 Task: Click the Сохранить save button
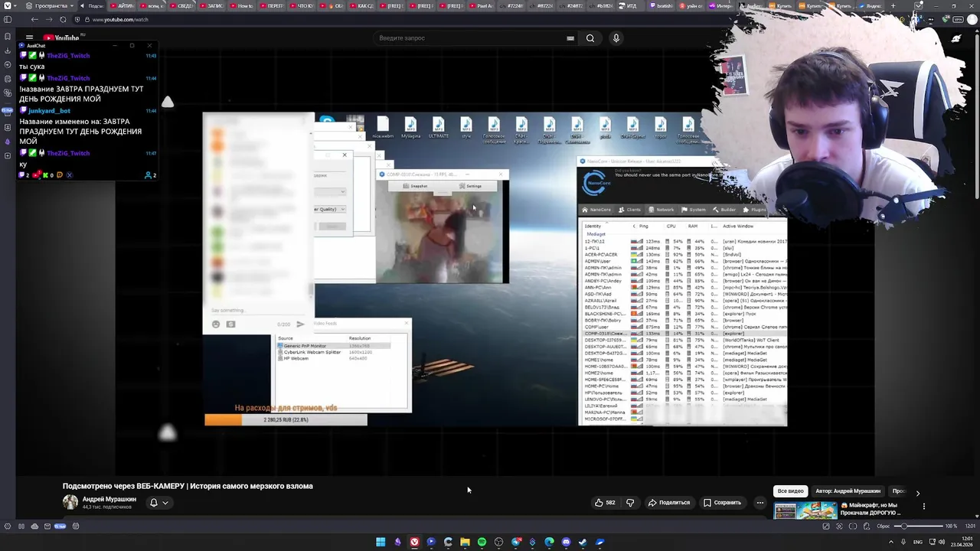tap(722, 503)
